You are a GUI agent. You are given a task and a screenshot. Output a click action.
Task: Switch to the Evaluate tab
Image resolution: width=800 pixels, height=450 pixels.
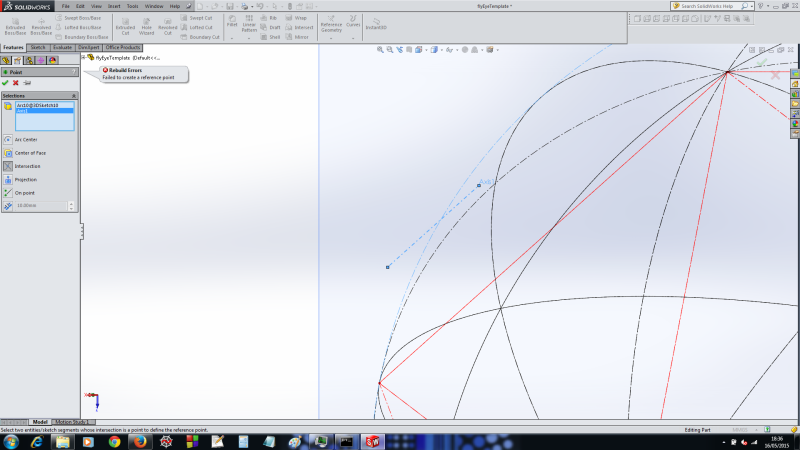pyautogui.click(x=62, y=47)
